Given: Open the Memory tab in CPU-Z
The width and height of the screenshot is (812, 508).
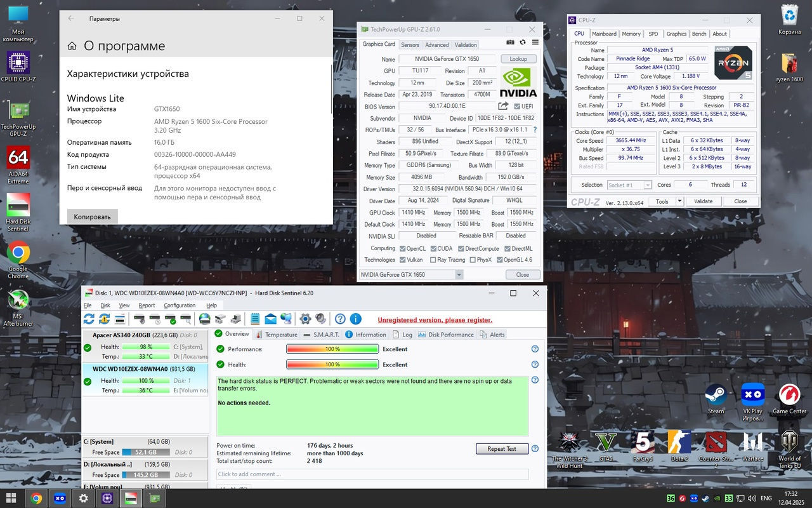Looking at the screenshot, I should (x=631, y=34).
